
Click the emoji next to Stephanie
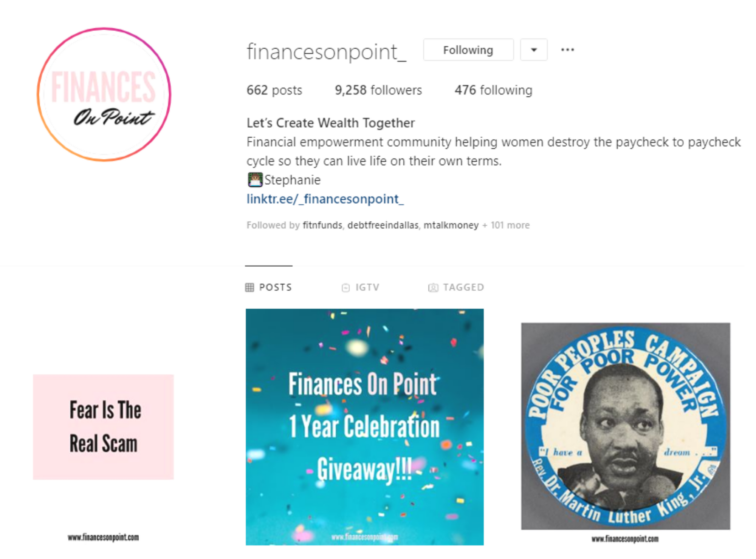pos(255,180)
